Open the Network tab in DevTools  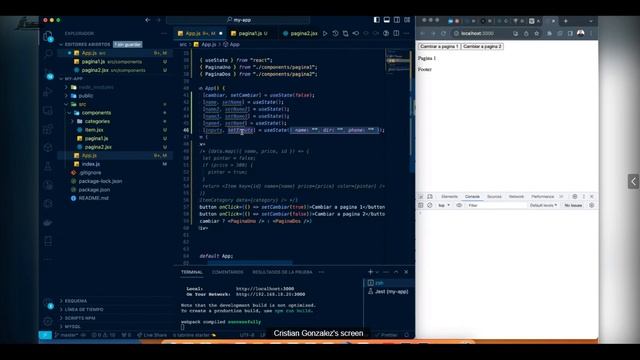point(516,197)
